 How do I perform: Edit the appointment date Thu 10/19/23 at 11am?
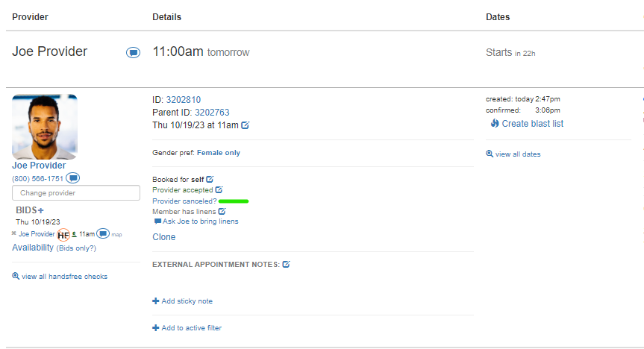click(246, 125)
